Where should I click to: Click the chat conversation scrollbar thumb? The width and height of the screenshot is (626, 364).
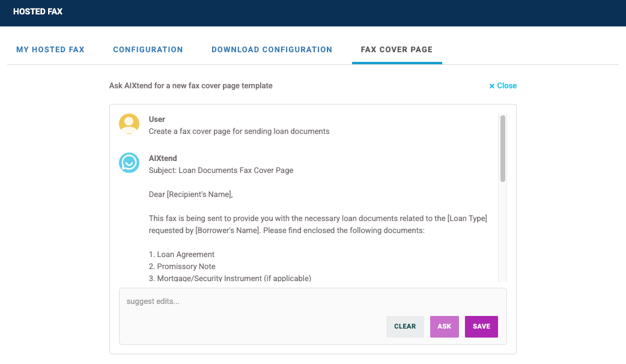tap(503, 148)
